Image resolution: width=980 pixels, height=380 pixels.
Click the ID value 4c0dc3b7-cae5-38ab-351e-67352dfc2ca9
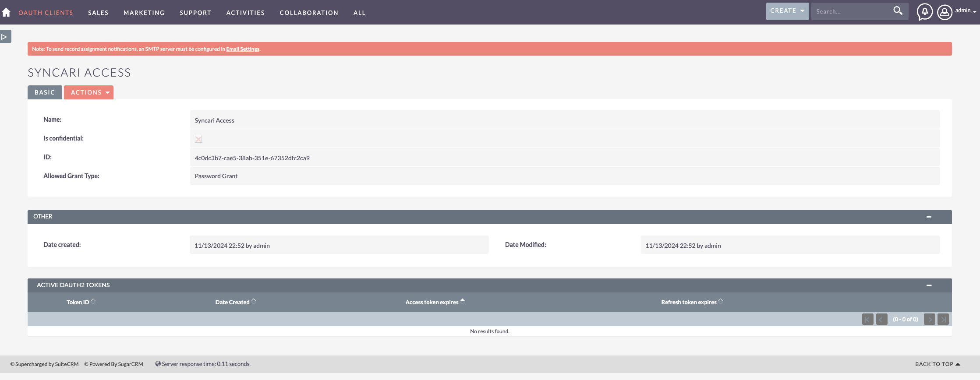[252, 158]
